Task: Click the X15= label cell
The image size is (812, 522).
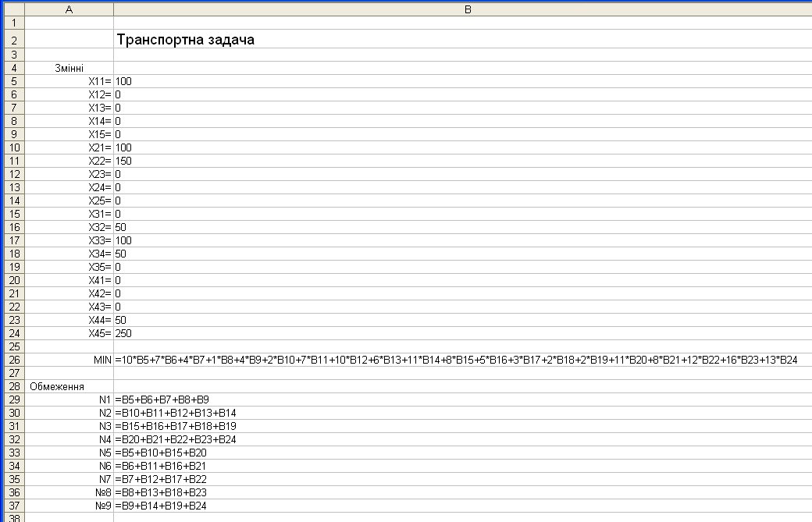Action: [69, 134]
